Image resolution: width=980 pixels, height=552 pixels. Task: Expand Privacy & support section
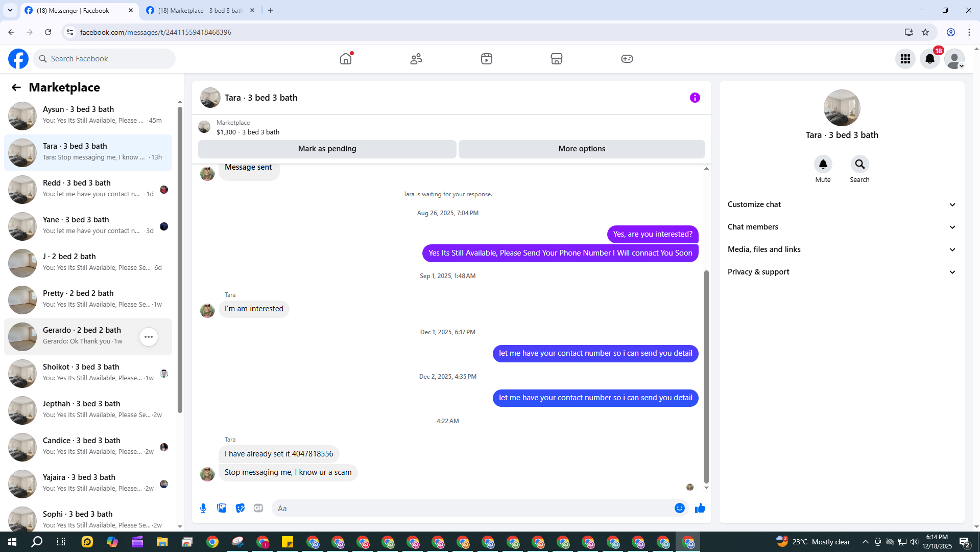coord(842,272)
